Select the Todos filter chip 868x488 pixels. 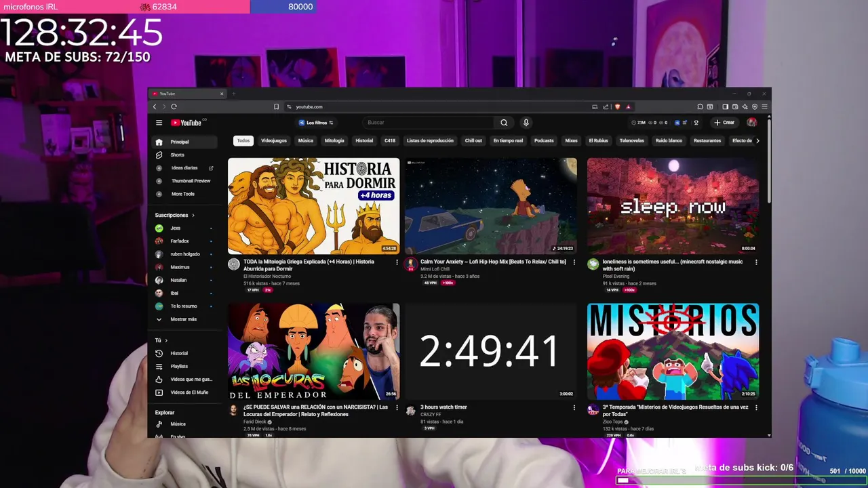tap(243, 141)
